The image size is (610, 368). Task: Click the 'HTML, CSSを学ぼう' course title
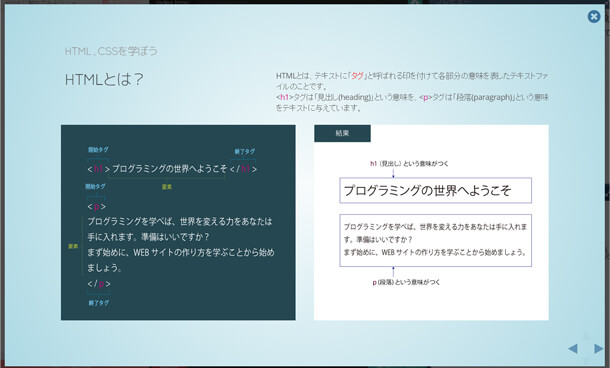click(x=111, y=51)
